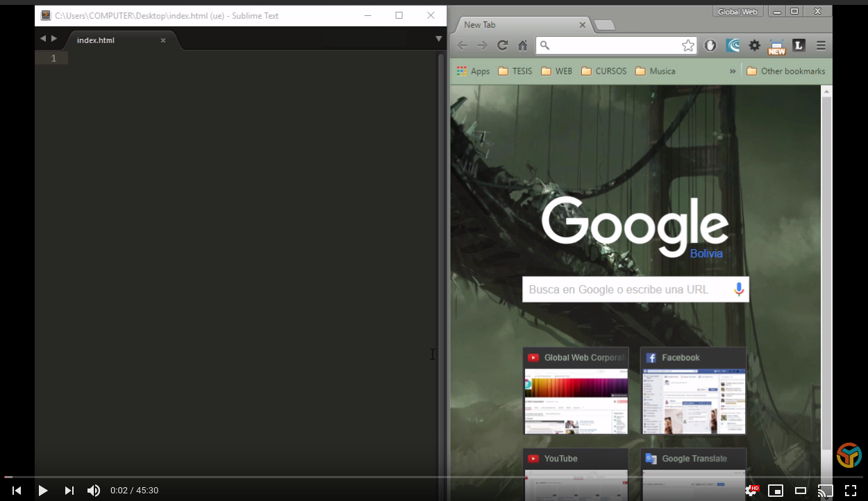
Task: Click the 0:02 / 45:30 time display
Action: click(x=134, y=491)
